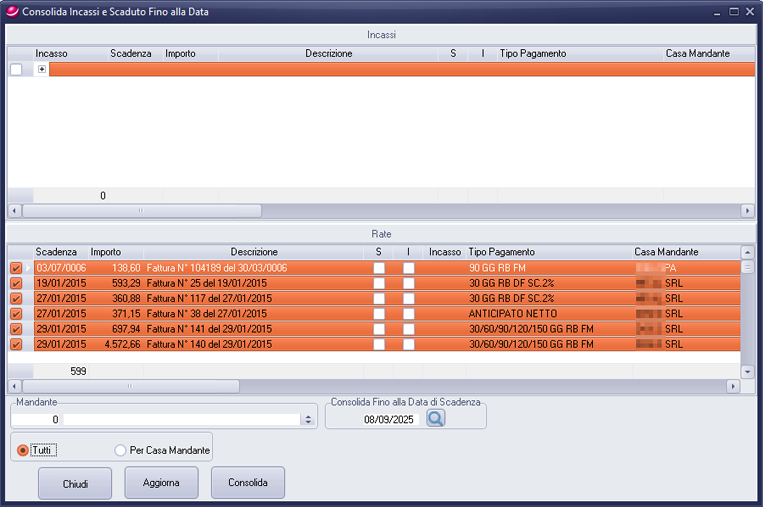Click the app logo in title bar
This screenshot has width=763, height=507.
coord(11,11)
